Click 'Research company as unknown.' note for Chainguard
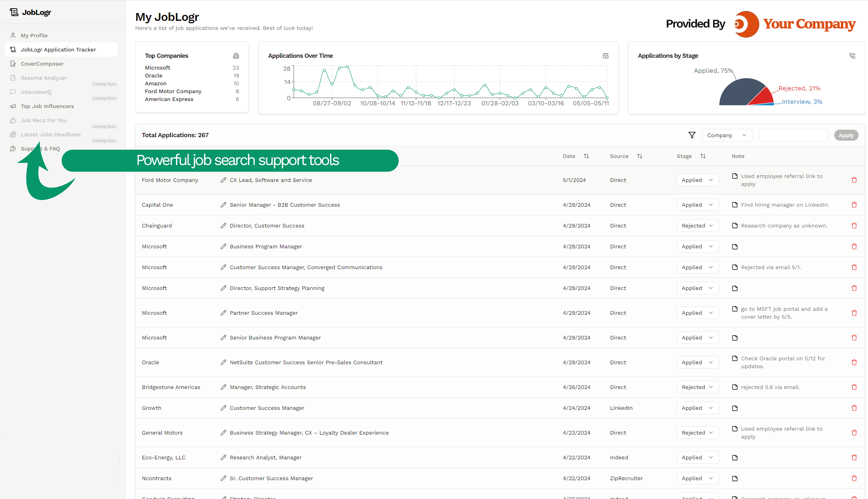 point(784,226)
